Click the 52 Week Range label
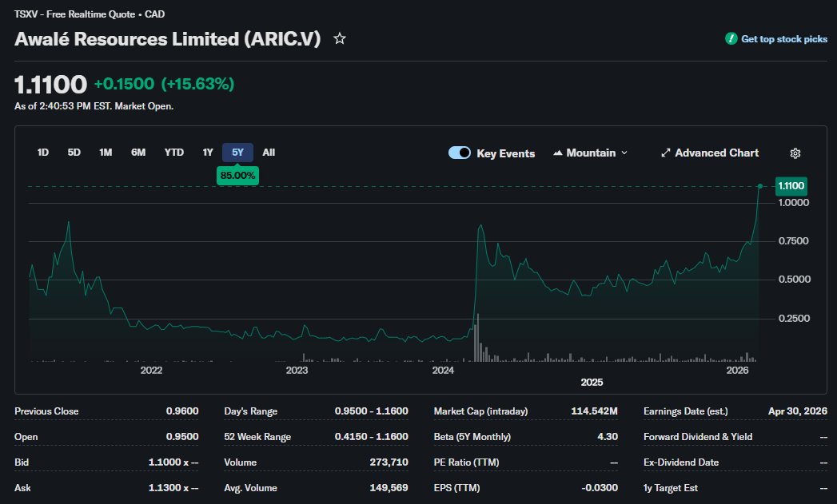Viewport: 837px width, 504px height. [x=257, y=437]
